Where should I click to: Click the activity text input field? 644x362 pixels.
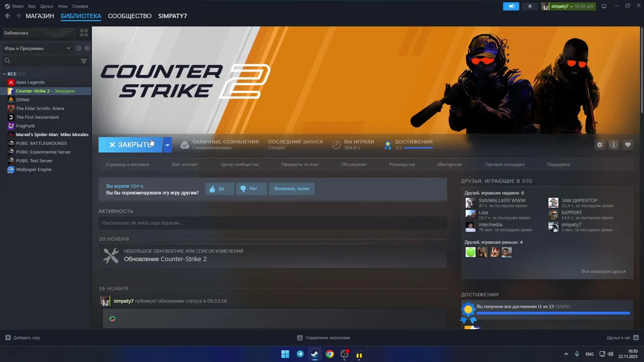point(273,223)
